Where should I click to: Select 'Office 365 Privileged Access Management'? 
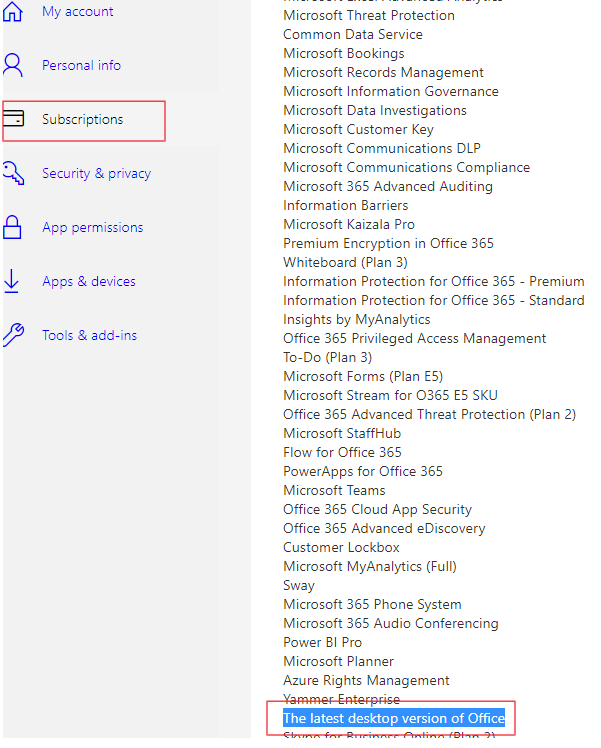pyautogui.click(x=414, y=339)
